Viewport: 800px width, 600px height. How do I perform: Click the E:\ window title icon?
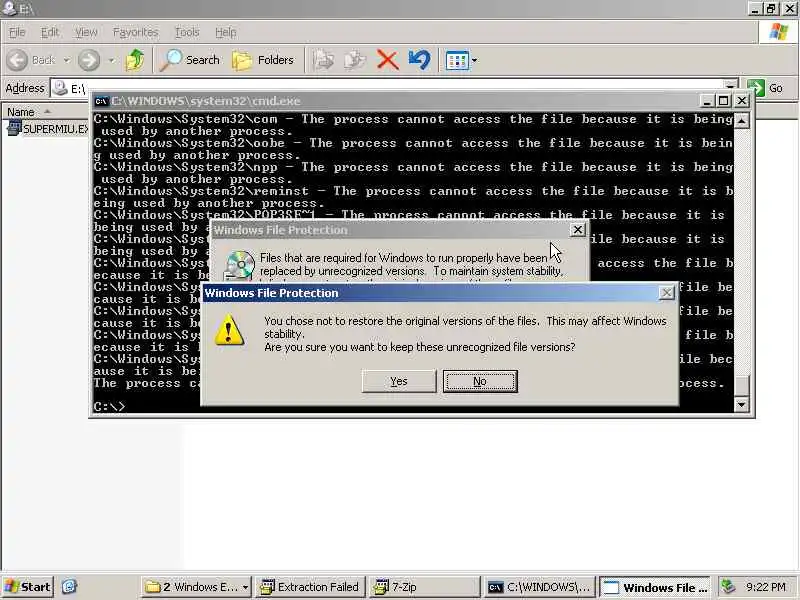[x=9, y=8]
